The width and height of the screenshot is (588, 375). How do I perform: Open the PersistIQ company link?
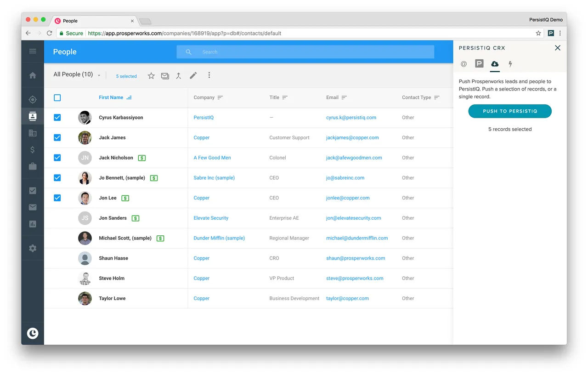pyautogui.click(x=204, y=118)
